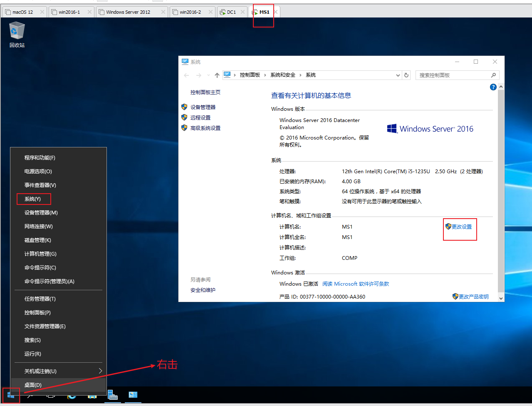The image size is (532, 406).
Task: Click the System window scrollbar up arrow
Action: pyautogui.click(x=501, y=87)
